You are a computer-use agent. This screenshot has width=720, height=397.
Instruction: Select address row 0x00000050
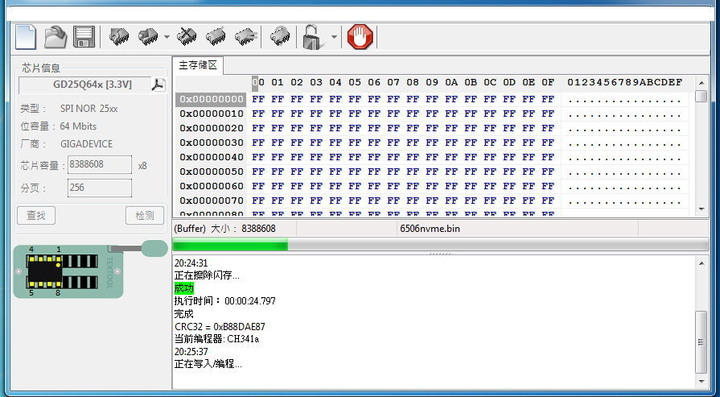click(211, 172)
